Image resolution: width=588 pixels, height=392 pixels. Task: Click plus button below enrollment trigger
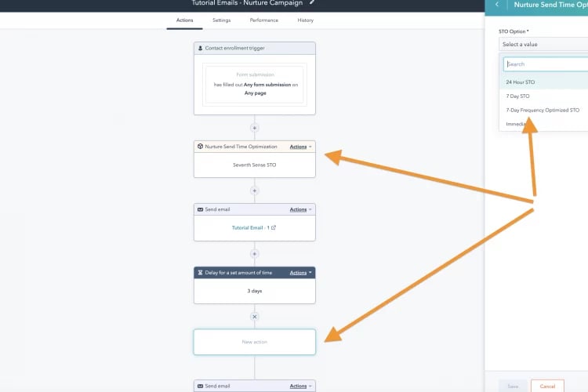coord(254,128)
